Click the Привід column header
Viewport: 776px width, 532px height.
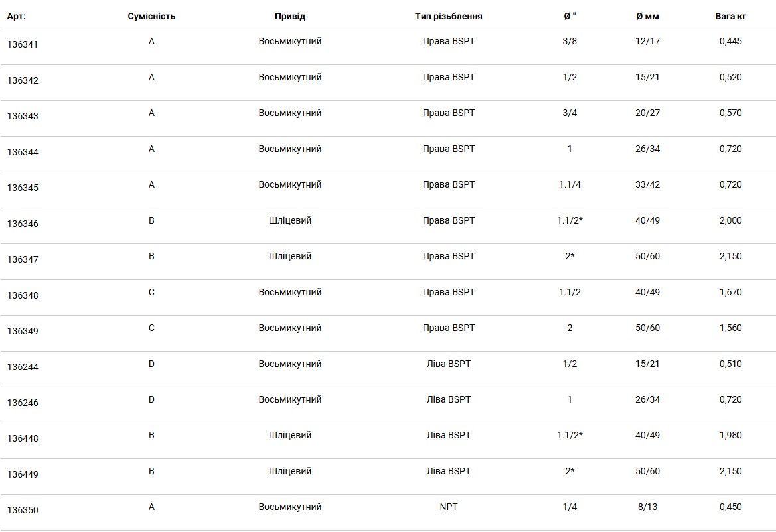pyautogui.click(x=290, y=17)
